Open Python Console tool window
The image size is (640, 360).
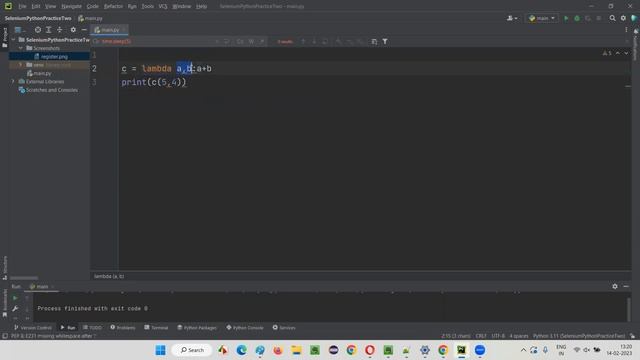[x=245, y=328]
